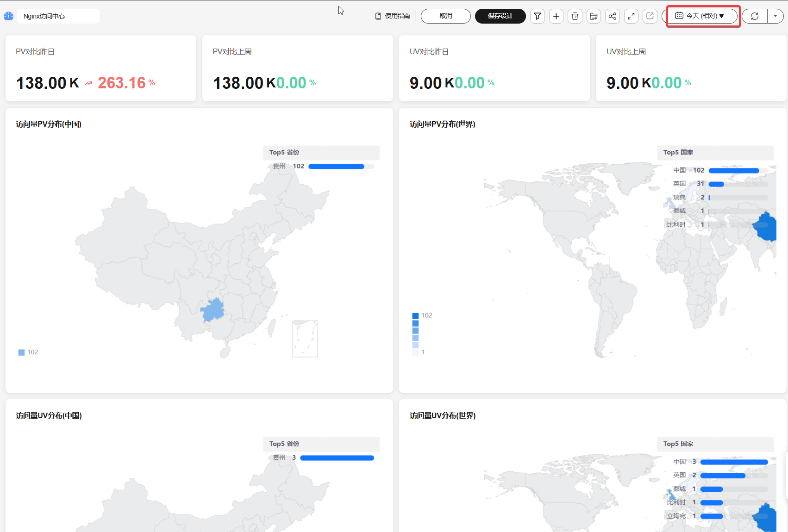This screenshot has height=532, width=788.
Task: Click the filter funnel icon
Action: click(537, 16)
